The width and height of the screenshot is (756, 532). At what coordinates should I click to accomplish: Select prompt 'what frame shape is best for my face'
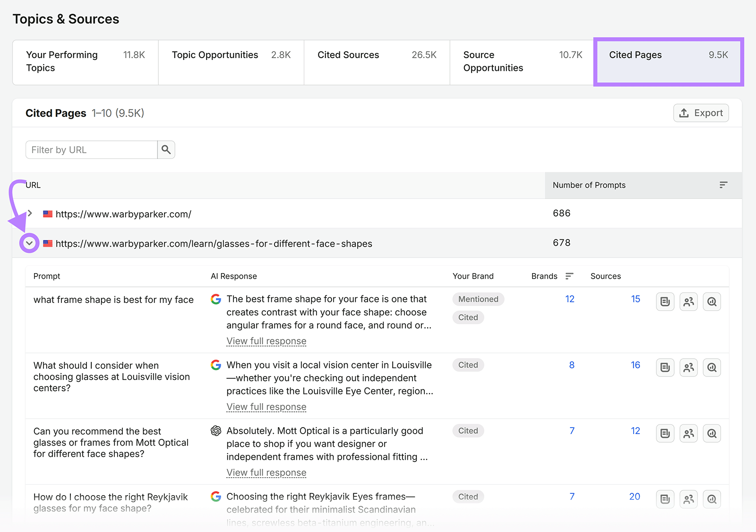click(113, 300)
